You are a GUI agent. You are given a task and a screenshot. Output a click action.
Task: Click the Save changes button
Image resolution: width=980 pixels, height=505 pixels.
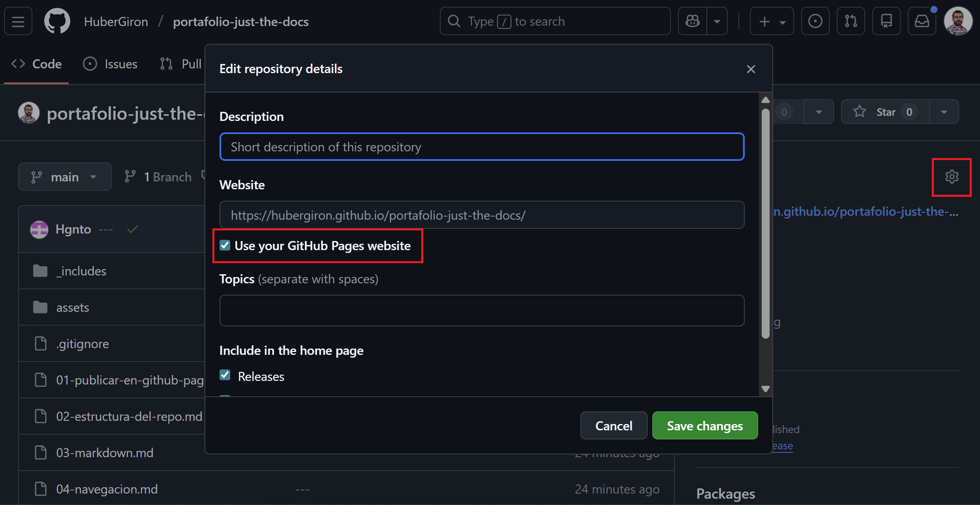pos(705,425)
